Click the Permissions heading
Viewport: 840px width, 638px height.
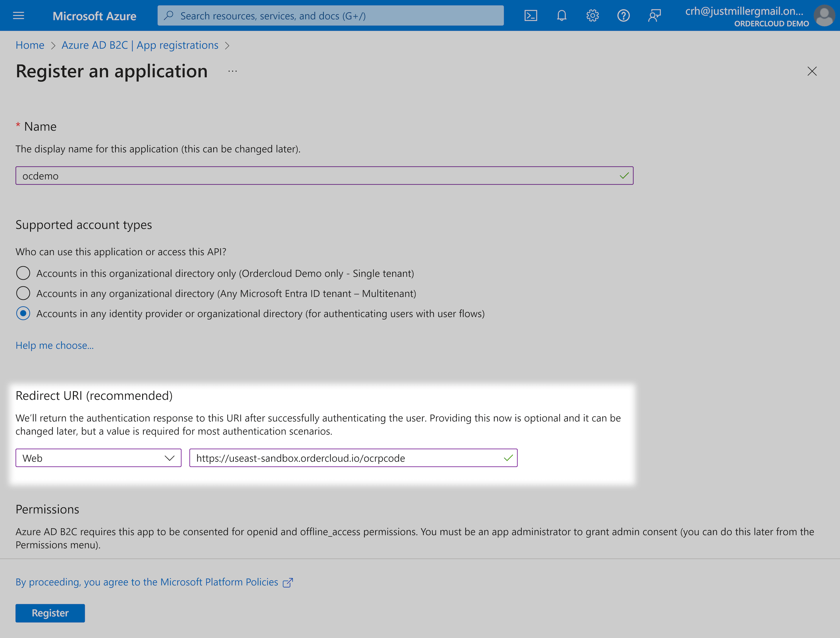coord(47,509)
